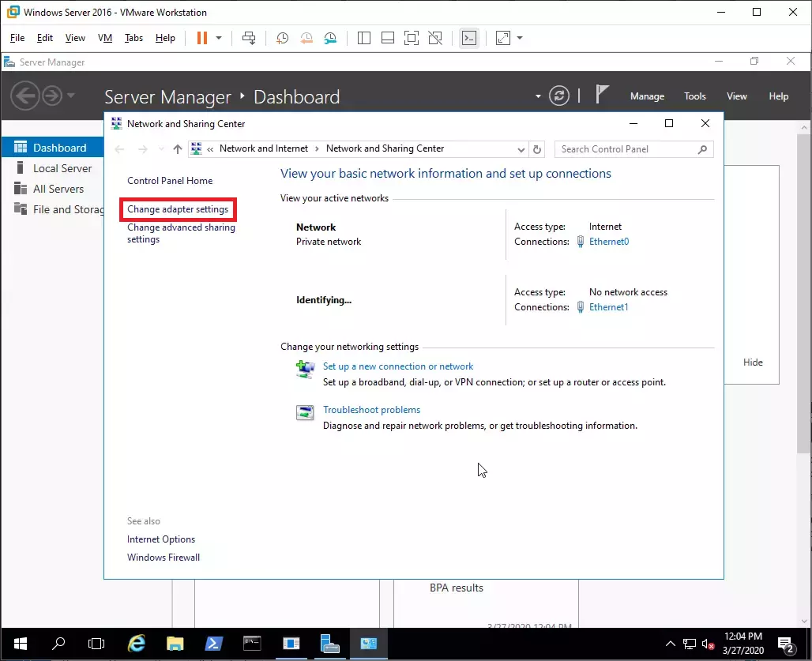Viewport: 812px width, 661px height.
Task: Open the VMware Edit menu
Action: tap(44, 38)
